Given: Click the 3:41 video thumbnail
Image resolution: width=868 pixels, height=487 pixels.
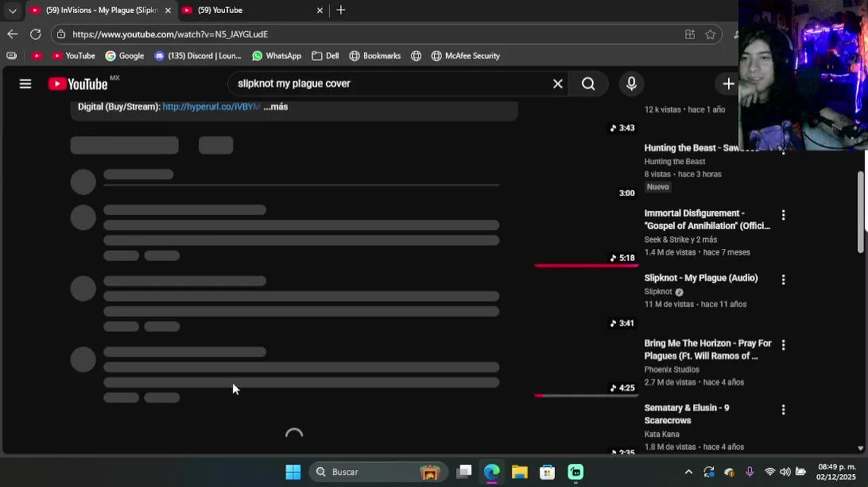Looking at the screenshot, I should pyautogui.click(x=586, y=302).
